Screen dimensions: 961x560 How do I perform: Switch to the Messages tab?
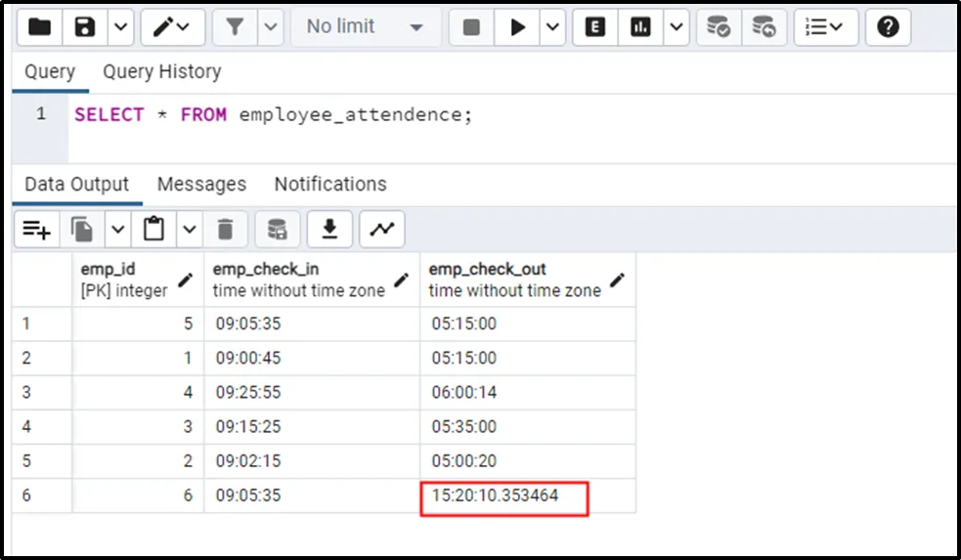201,184
